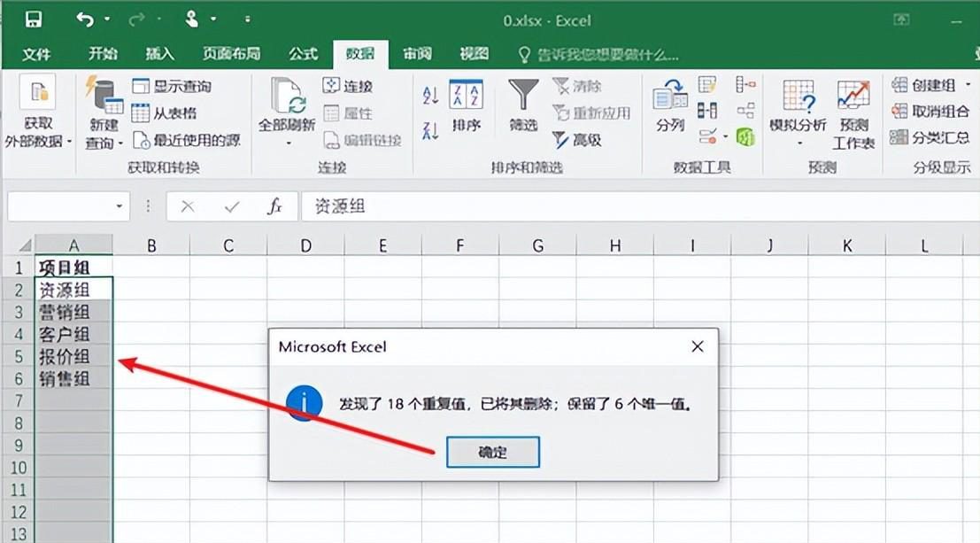Click 分类汇总 subtotal button

[x=930, y=137]
